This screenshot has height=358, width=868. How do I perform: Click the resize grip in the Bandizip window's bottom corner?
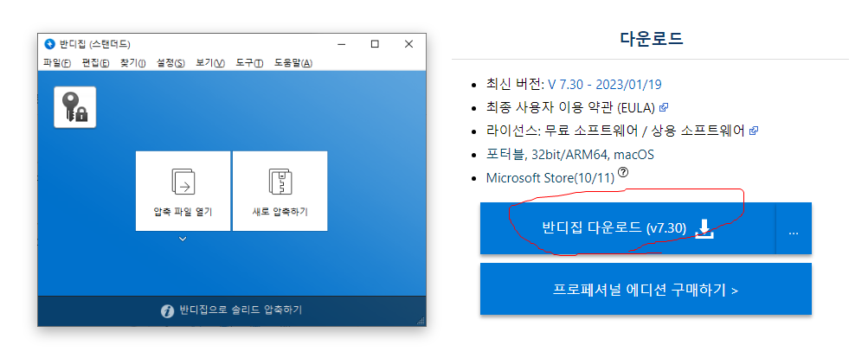click(x=421, y=321)
